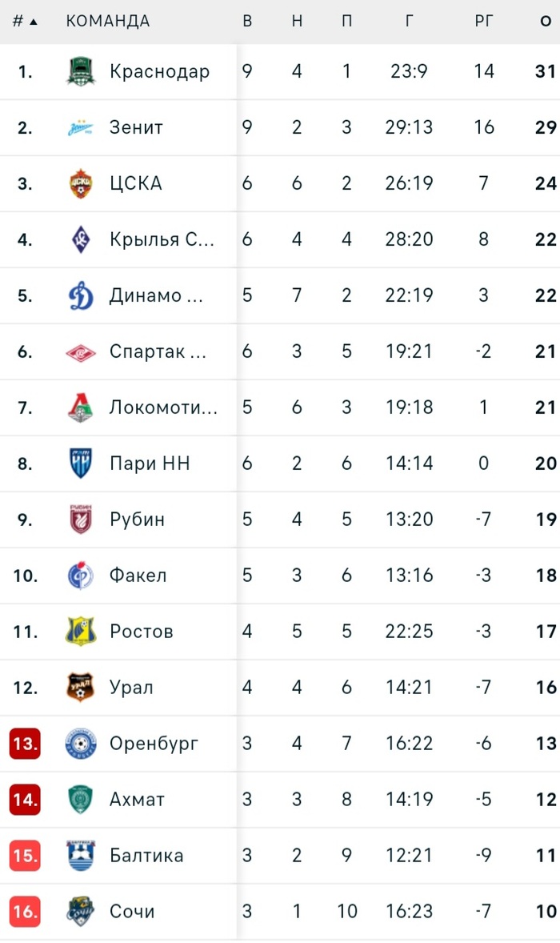Open the Ахмат team name link
560x943 pixels.
[x=138, y=800]
